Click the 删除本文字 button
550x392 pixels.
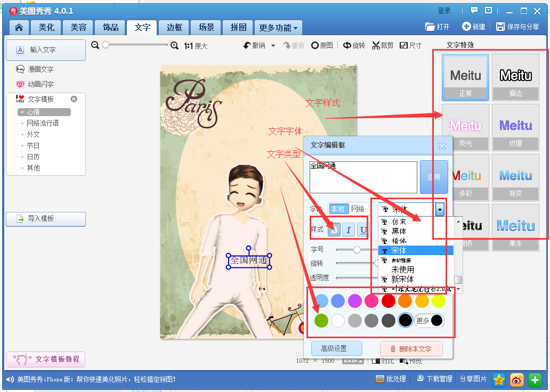click(411, 349)
